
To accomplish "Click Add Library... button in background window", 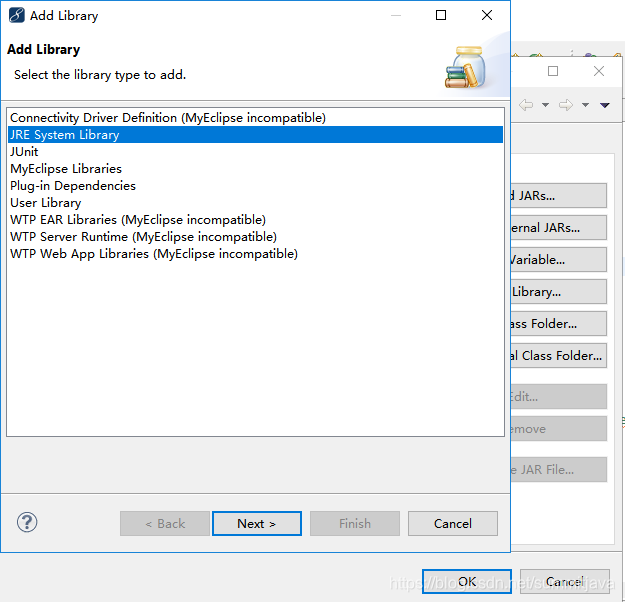I will (558, 292).
